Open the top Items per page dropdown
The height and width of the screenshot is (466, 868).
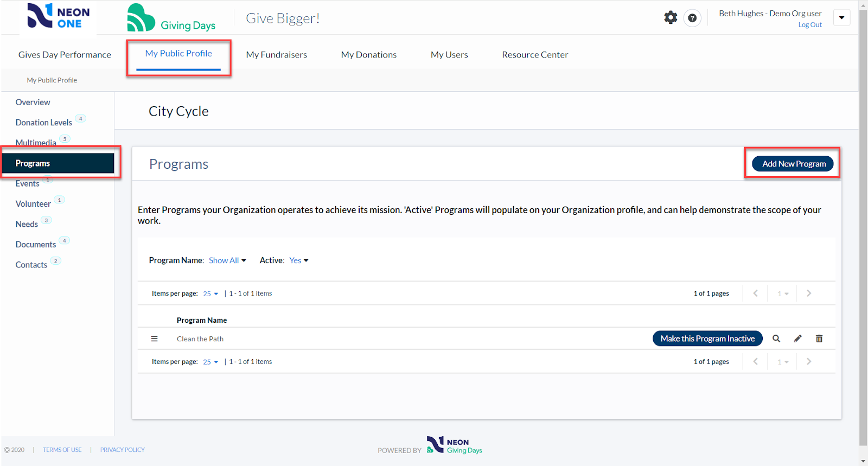[210, 293]
